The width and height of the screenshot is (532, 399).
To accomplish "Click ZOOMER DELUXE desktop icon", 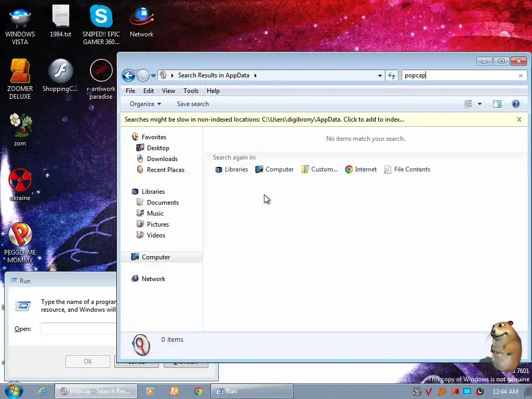I will 20,79.
